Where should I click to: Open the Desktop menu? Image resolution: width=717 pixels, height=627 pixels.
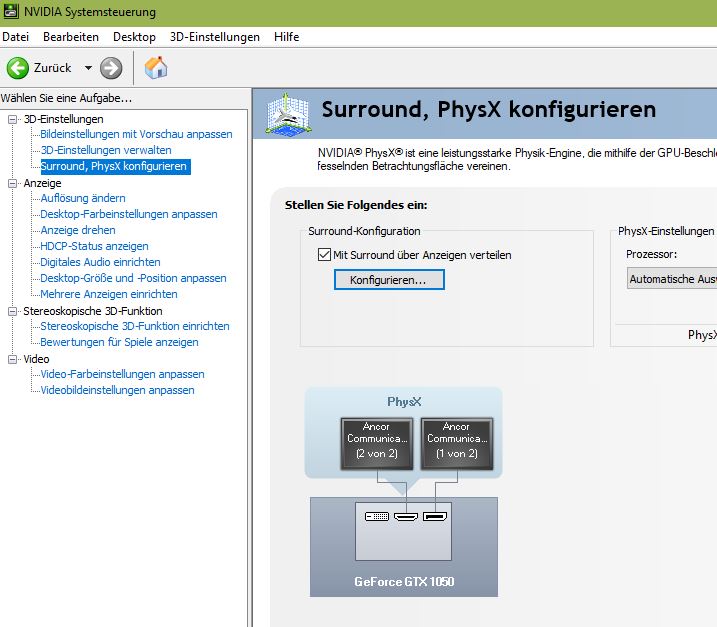point(134,37)
